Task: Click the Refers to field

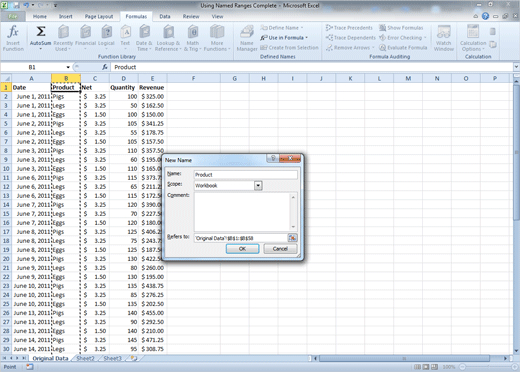Action: tap(241, 238)
